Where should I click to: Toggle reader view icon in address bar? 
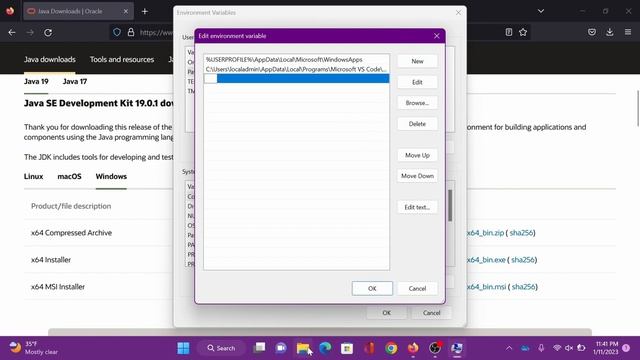click(509, 32)
